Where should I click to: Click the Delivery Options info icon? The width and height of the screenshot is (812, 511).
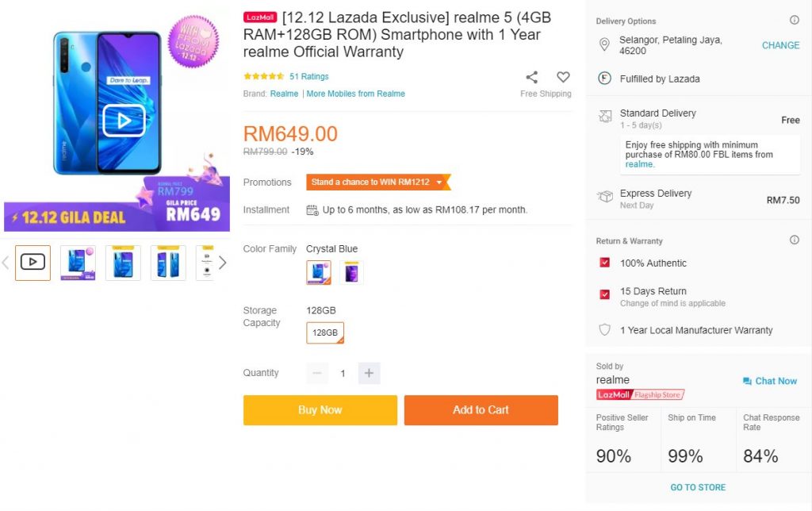(795, 21)
